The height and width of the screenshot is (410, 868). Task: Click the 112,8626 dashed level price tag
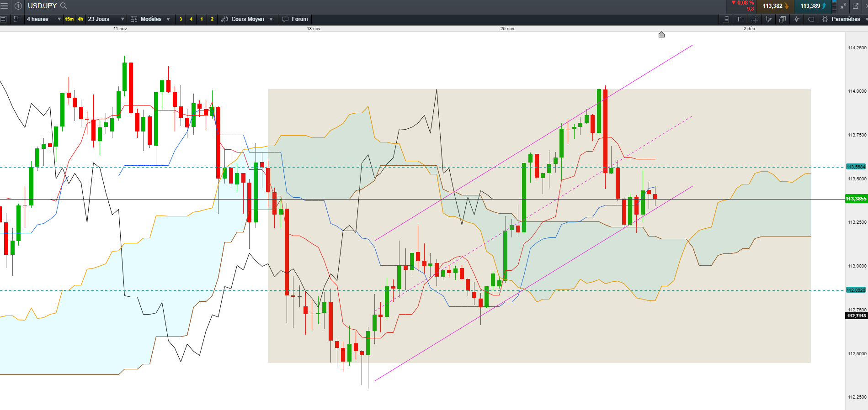pos(856,290)
